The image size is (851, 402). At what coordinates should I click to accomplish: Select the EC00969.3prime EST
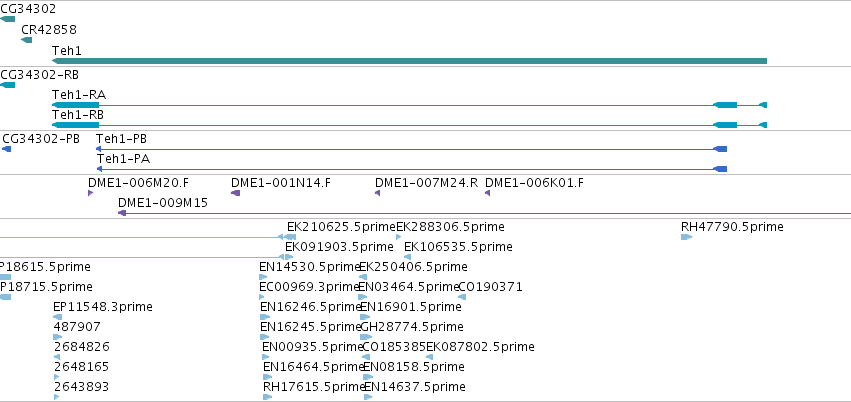click(x=262, y=297)
